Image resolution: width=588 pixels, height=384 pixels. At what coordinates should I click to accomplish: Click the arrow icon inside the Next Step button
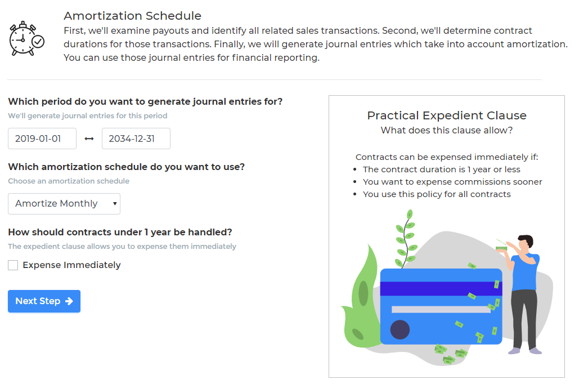click(x=69, y=301)
